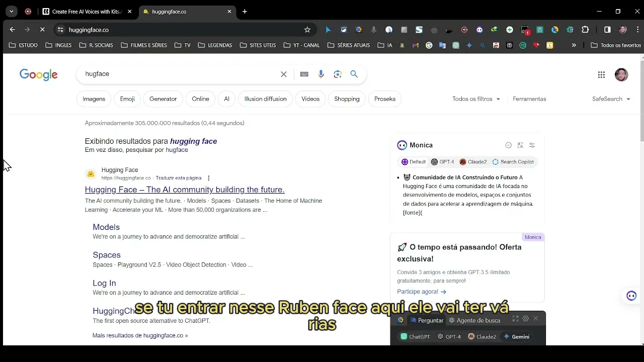The width and height of the screenshot is (644, 362).
Task: Open the Gmail bookmark icon
Action: click(x=416, y=45)
